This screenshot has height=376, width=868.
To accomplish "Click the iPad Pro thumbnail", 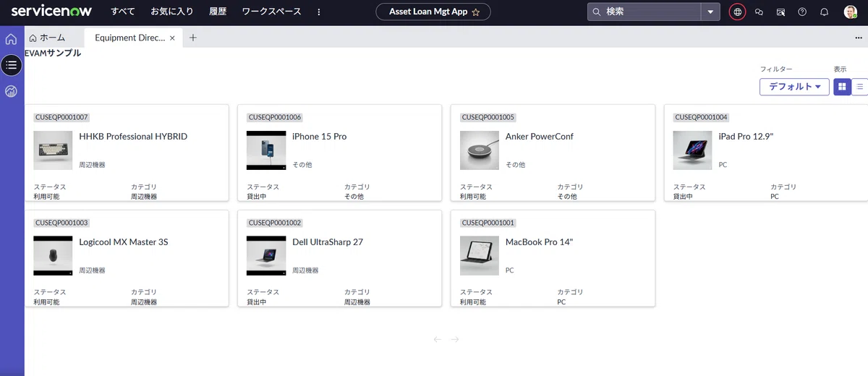I will [x=693, y=150].
